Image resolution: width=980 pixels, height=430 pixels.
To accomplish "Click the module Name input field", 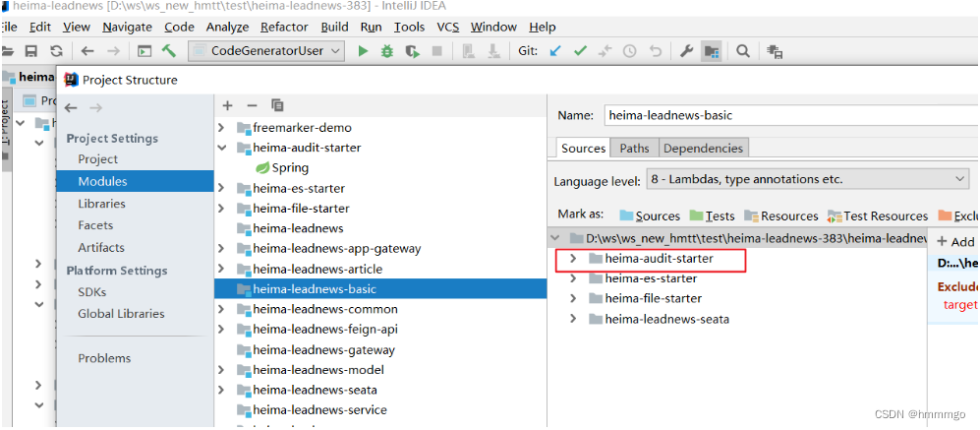I will click(790, 115).
